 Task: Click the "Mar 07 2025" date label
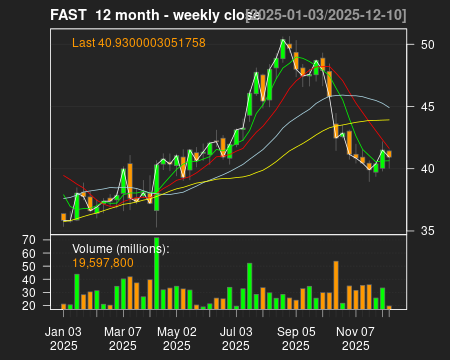tap(123, 339)
